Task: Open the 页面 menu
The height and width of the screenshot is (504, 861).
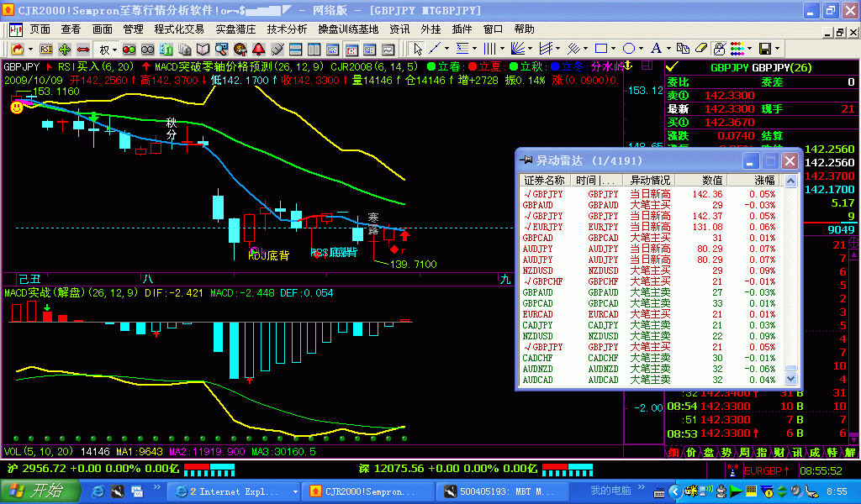Action: 40,29
